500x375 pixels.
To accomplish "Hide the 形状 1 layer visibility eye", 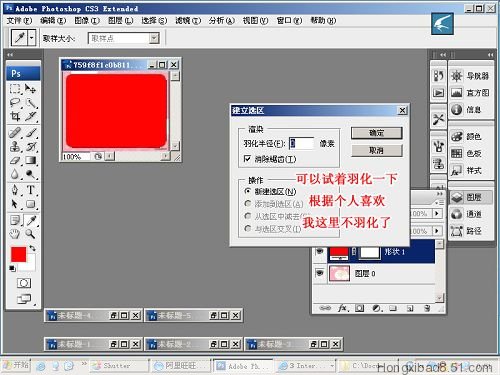I will [x=320, y=251].
